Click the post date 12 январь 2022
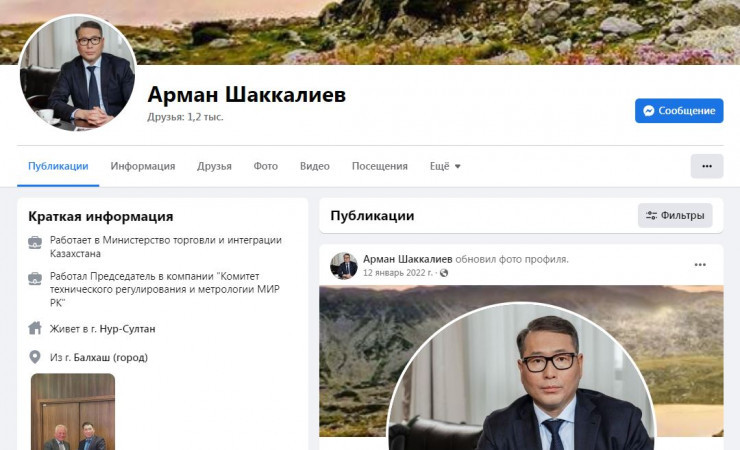Screen dimensions: 740x450 tap(397, 273)
